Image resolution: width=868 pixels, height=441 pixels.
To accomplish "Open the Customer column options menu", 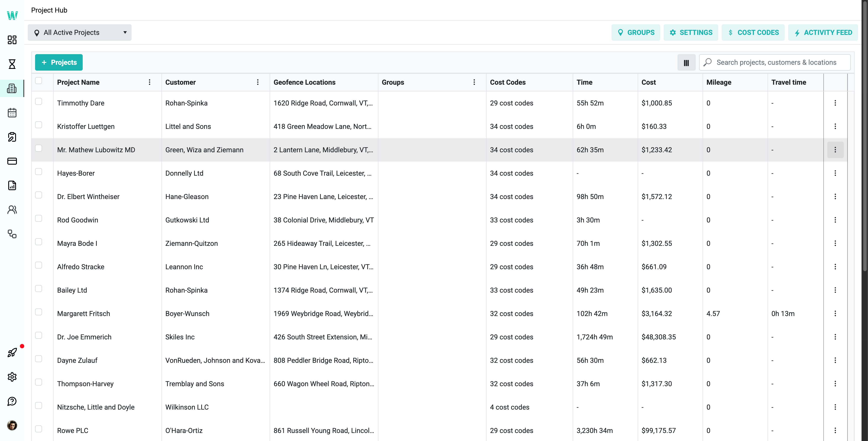I will 258,82.
